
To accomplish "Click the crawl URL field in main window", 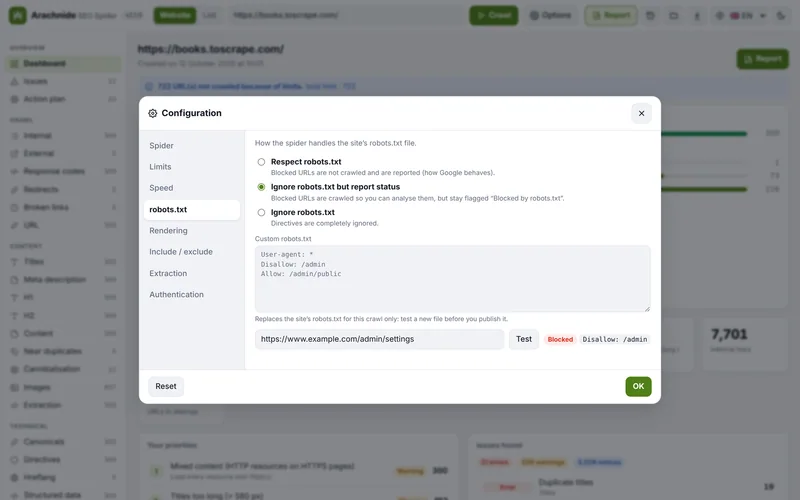I will [347, 15].
